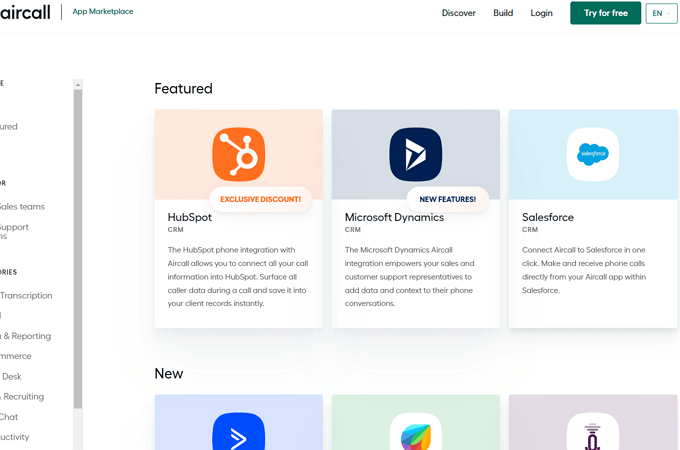Image resolution: width=680 pixels, height=450 pixels.
Task: Click the EXCLUSIVE DISCOUNT! badge on HubSpot
Action: click(x=261, y=199)
